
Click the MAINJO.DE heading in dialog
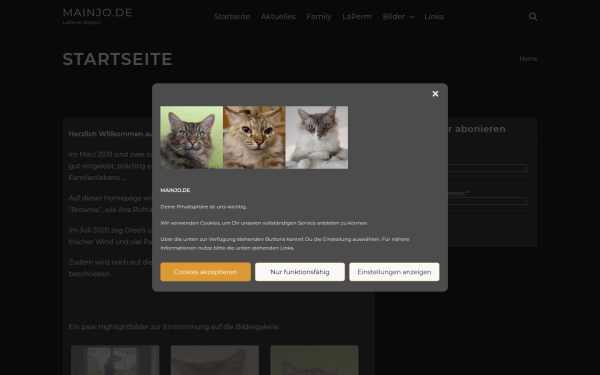click(175, 190)
